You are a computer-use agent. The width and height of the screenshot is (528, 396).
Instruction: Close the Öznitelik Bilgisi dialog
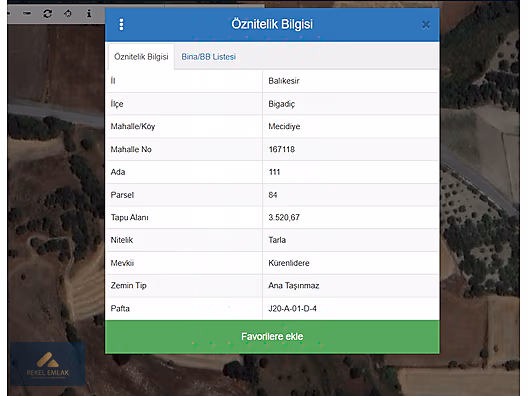tap(426, 25)
